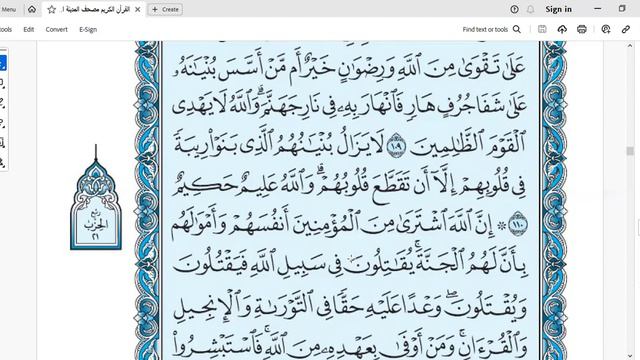
Task: Click the vertical scrollbar thumb
Action: point(630,151)
